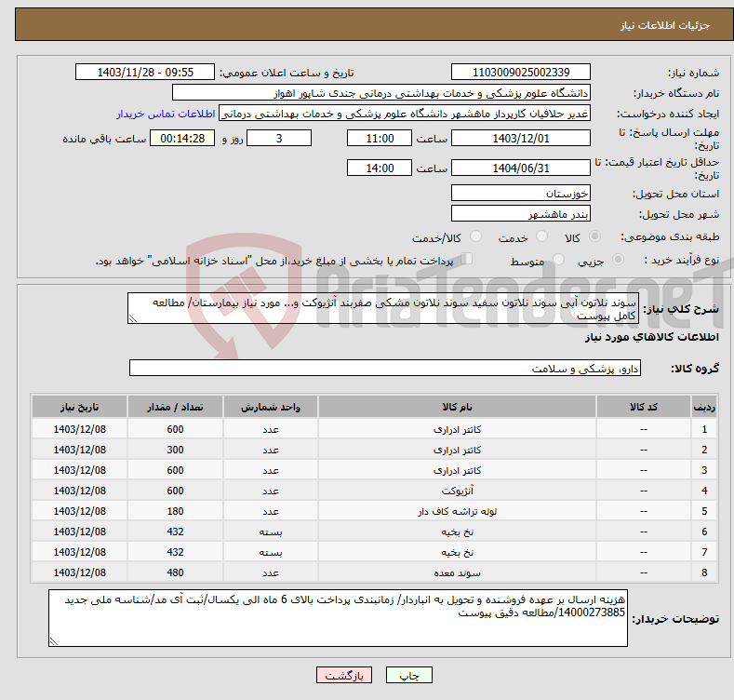Click the city field بندر ماهشهر

point(521,214)
